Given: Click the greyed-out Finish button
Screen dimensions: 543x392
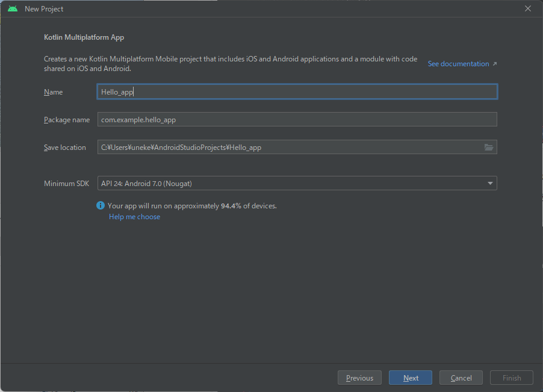Looking at the screenshot, I should (512, 378).
